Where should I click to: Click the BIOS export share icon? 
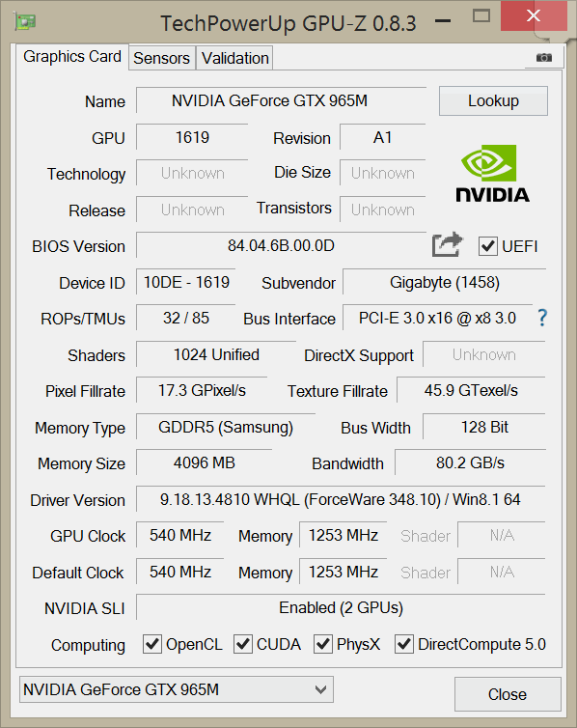point(447,244)
